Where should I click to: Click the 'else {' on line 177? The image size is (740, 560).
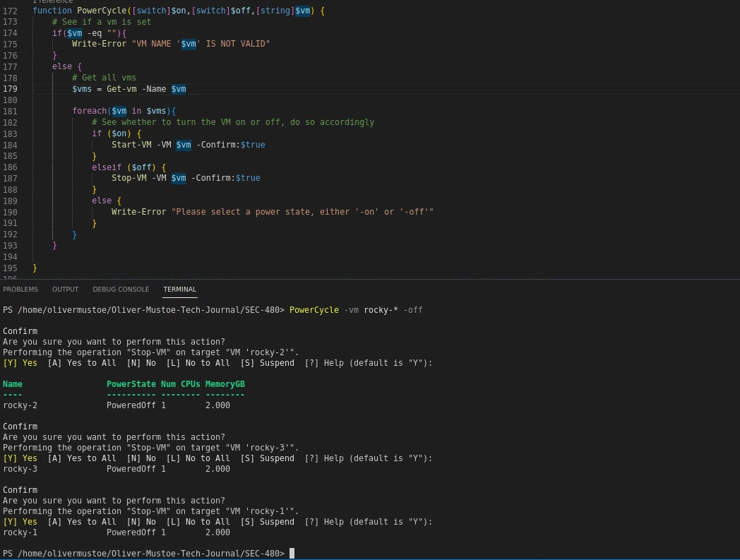pyautogui.click(x=67, y=66)
